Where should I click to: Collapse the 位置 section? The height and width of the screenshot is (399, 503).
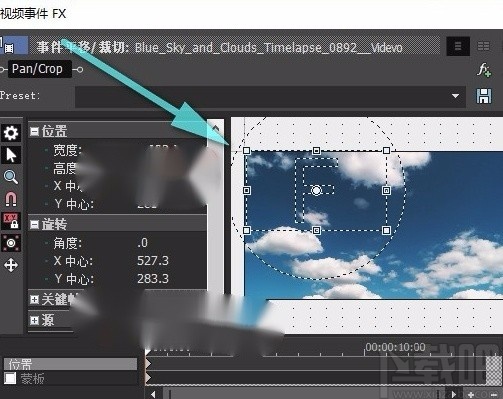tap(34, 131)
